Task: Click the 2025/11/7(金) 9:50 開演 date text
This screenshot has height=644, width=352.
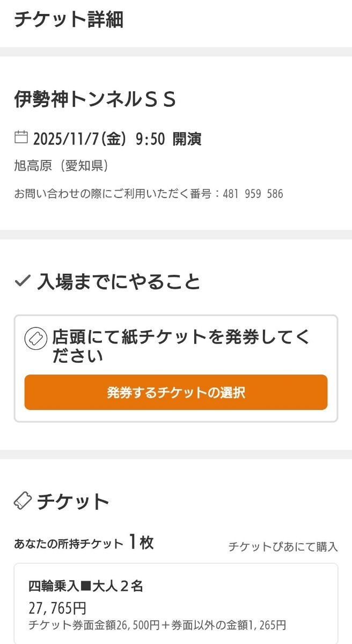Action: coord(117,139)
